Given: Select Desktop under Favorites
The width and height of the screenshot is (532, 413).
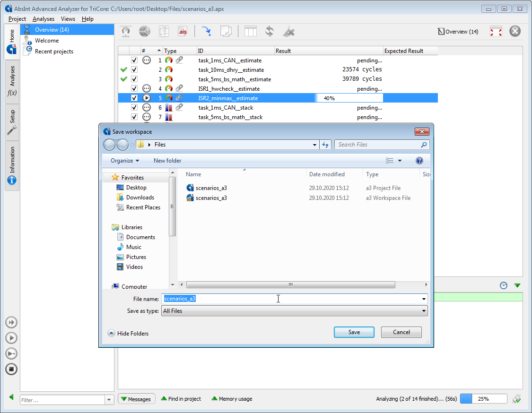Looking at the screenshot, I should coord(136,188).
